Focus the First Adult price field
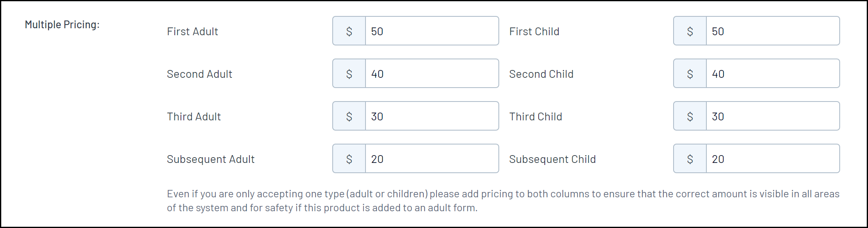The width and height of the screenshot is (868, 228). click(x=432, y=31)
